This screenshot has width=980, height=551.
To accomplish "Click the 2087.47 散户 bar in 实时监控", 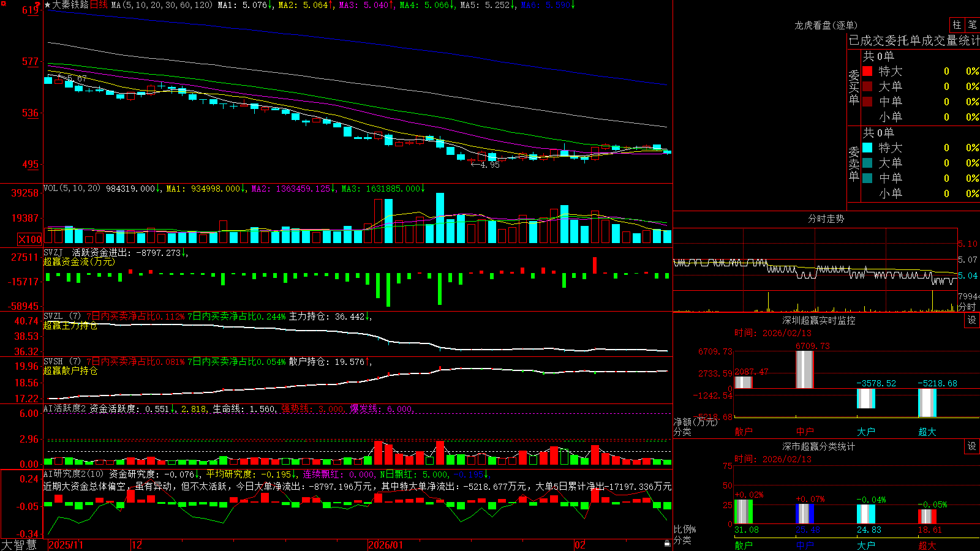I will click(744, 382).
